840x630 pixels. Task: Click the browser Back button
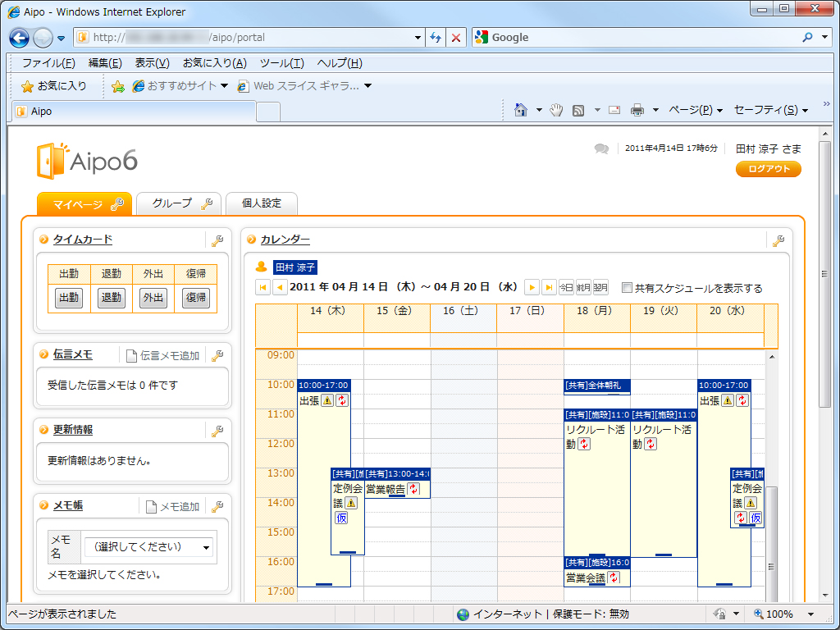[x=20, y=38]
